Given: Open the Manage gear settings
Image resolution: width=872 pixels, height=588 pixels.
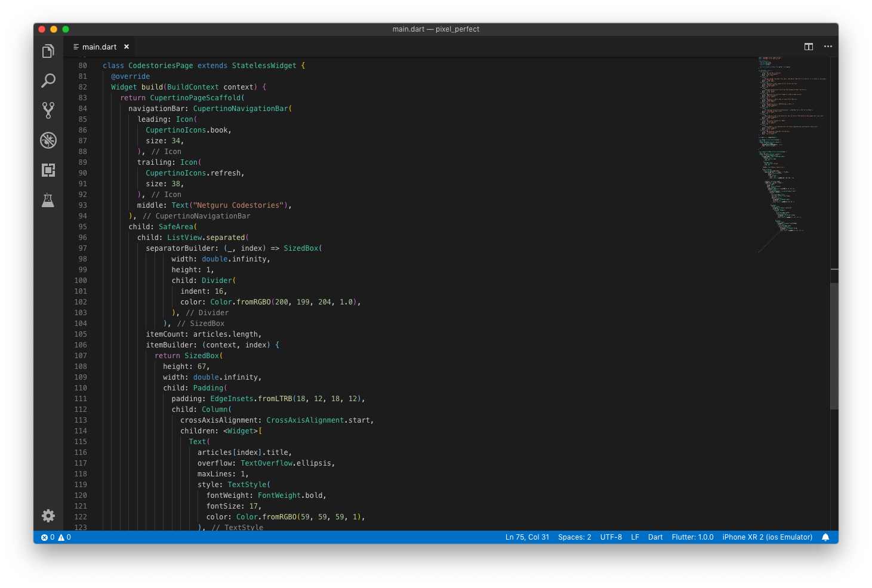Looking at the screenshot, I should tap(48, 516).
